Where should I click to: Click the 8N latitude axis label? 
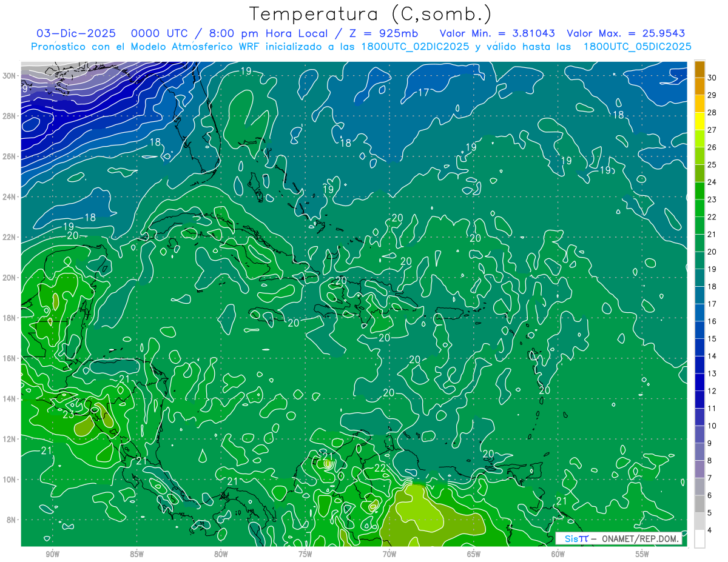click(x=12, y=520)
